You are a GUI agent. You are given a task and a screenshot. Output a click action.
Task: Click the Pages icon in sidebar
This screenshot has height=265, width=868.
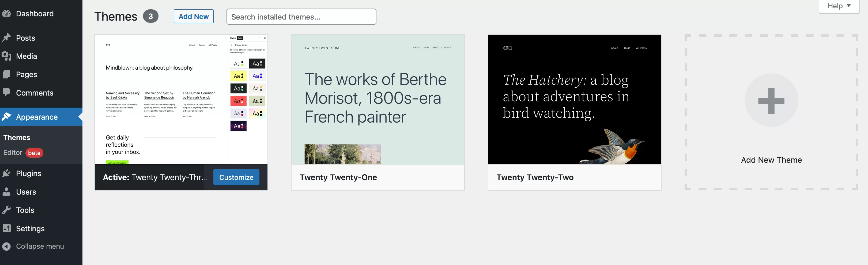coord(6,74)
